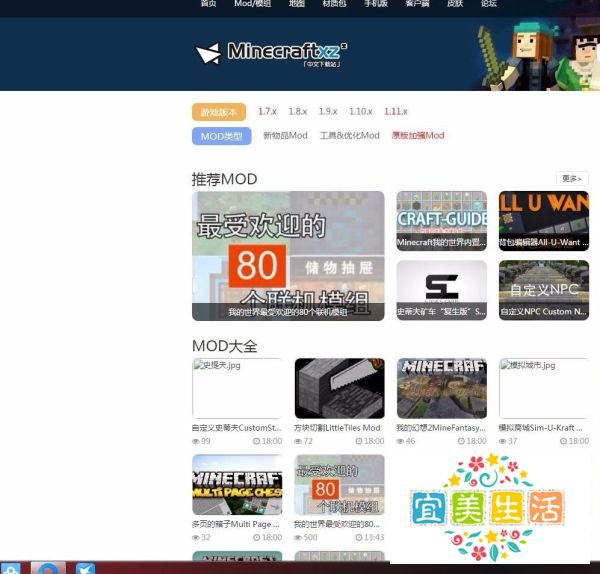Filter mods by version 1.9.x
600x574 pixels.
tap(328, 111)
